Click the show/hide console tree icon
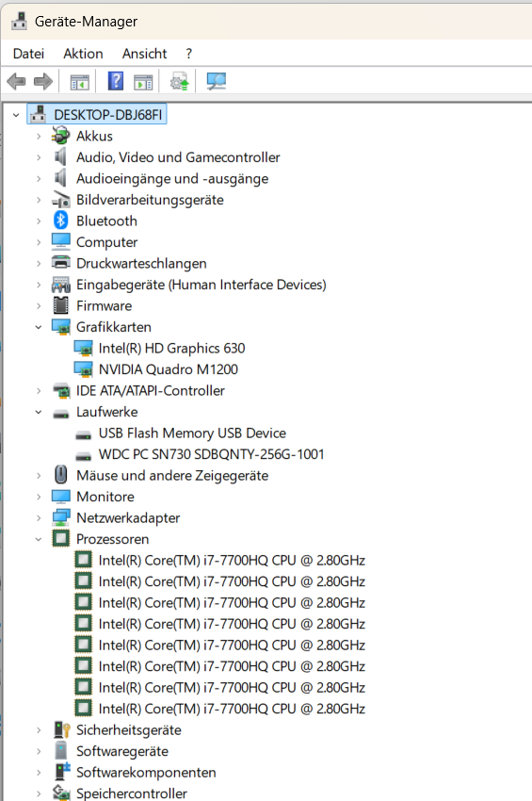Viewport: 532px width, 801px height. coord(79,82)
